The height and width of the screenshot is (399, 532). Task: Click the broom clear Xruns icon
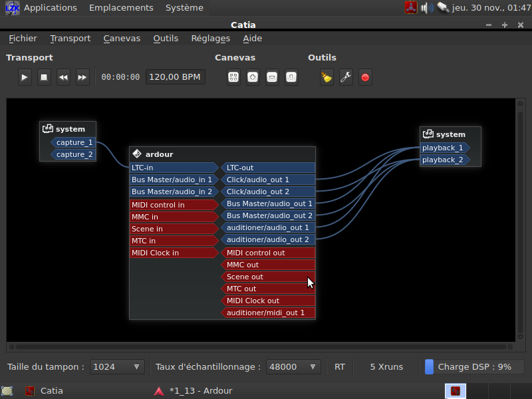[327, 77]
